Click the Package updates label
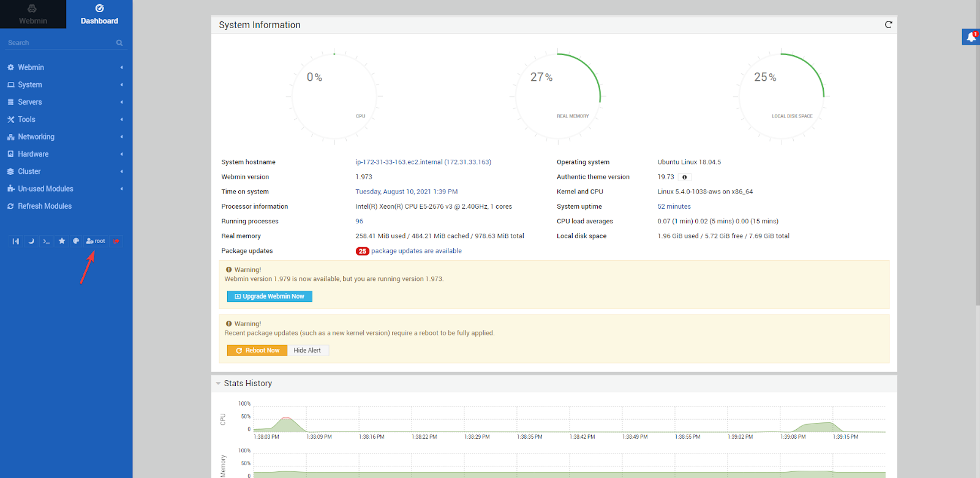 click(247, 251)
